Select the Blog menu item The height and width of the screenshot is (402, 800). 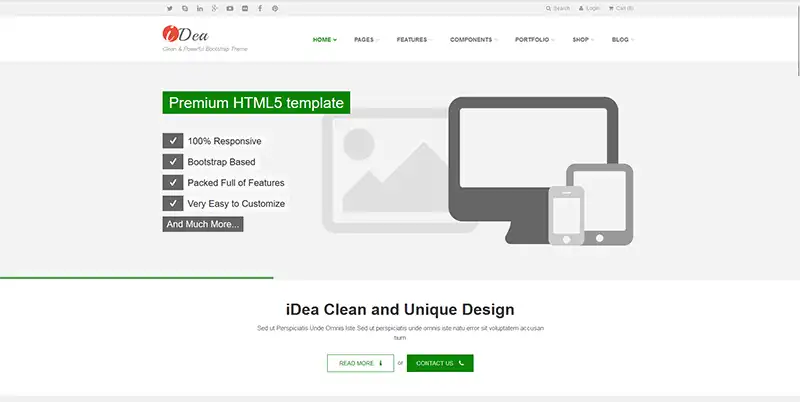click(x=622, y=40)
